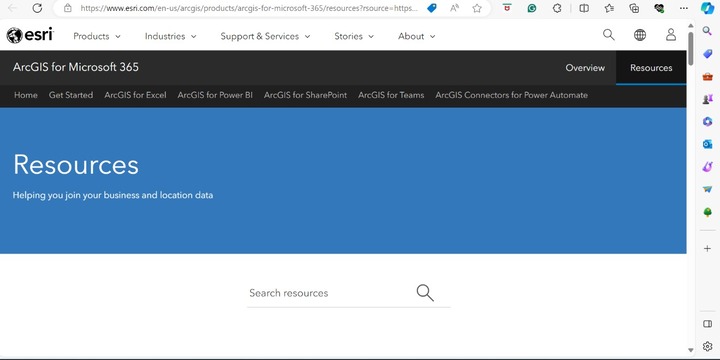Open sidebar Shopping tag icon
The height and width of the screenshot is (360, 720).
707,54
